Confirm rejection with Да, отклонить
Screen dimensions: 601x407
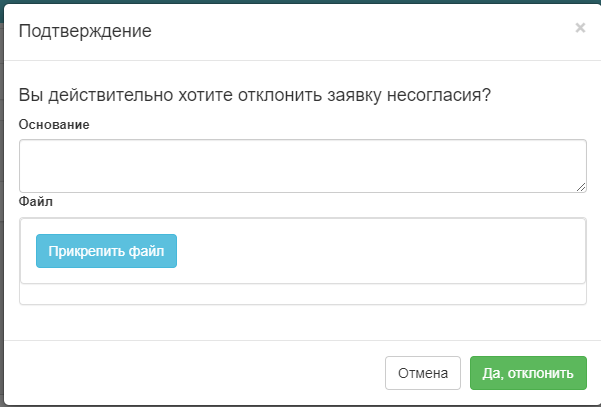pos(528,373)
